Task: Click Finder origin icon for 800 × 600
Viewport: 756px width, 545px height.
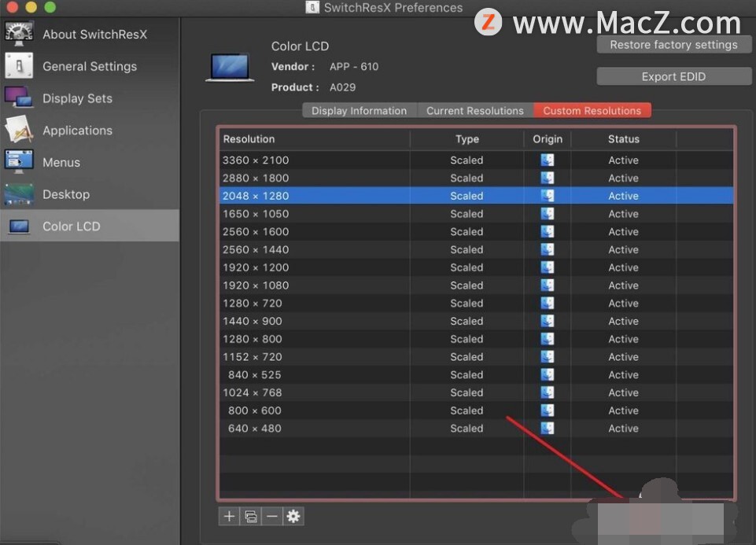Action: coord(548,410)
